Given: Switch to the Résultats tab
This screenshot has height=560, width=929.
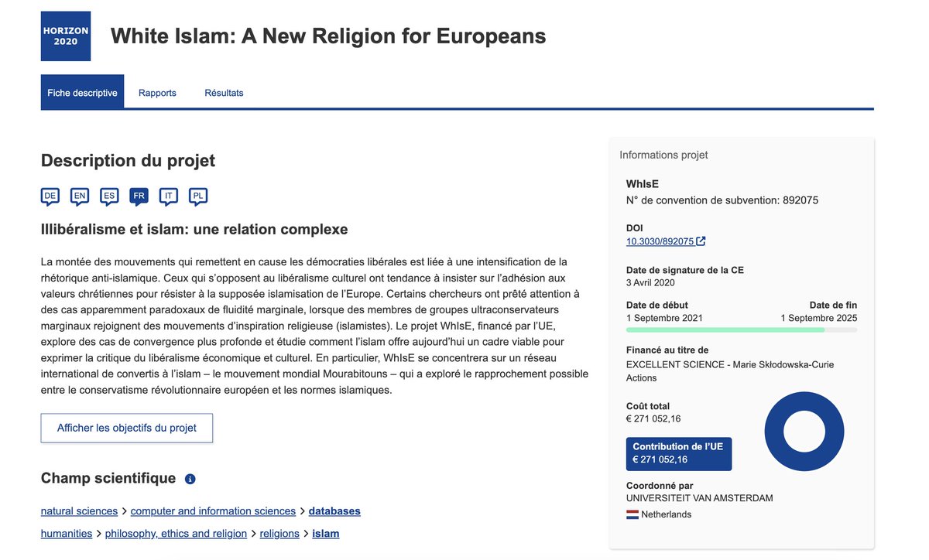Looking at the screenshot, I should (x=224, y=93).
